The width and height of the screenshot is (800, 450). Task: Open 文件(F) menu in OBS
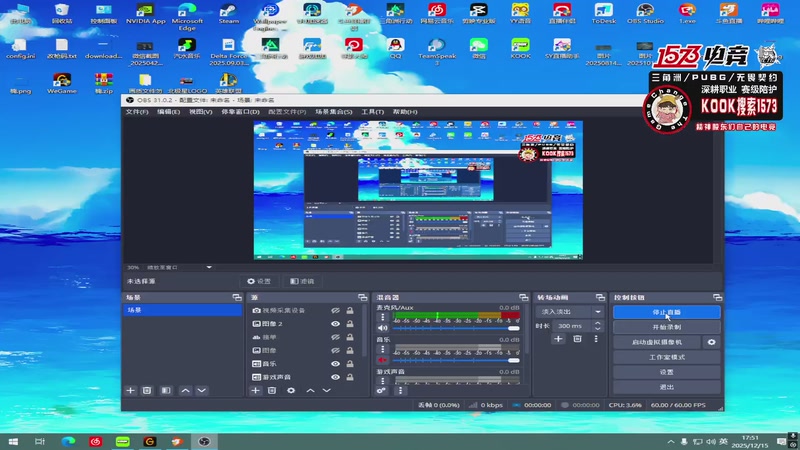137,112
